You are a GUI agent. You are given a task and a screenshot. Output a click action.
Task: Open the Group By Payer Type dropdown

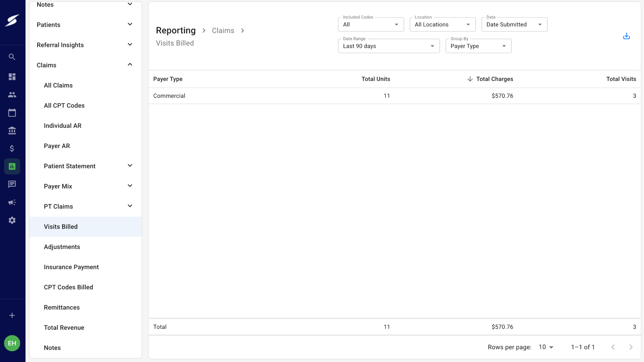(478, 46)
